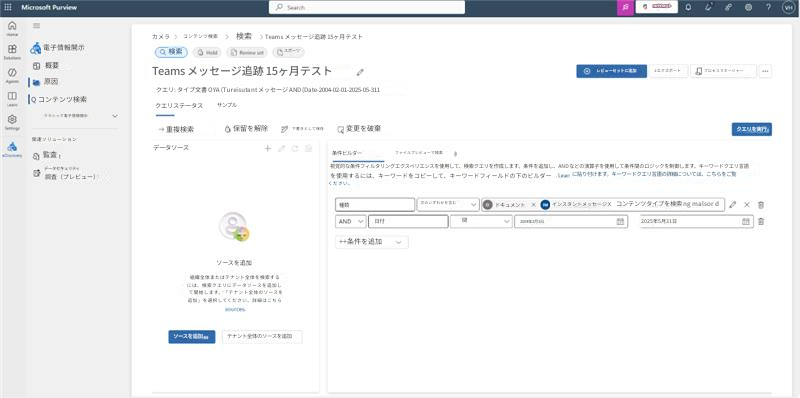This screenshot has height=398, width=800.
Task: Open the VH account avatar
Action: (788, 7)
